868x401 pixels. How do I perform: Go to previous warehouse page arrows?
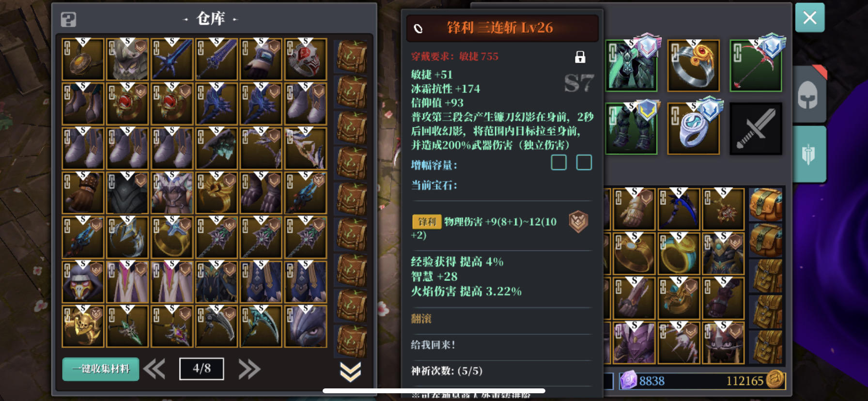[155, 369]
